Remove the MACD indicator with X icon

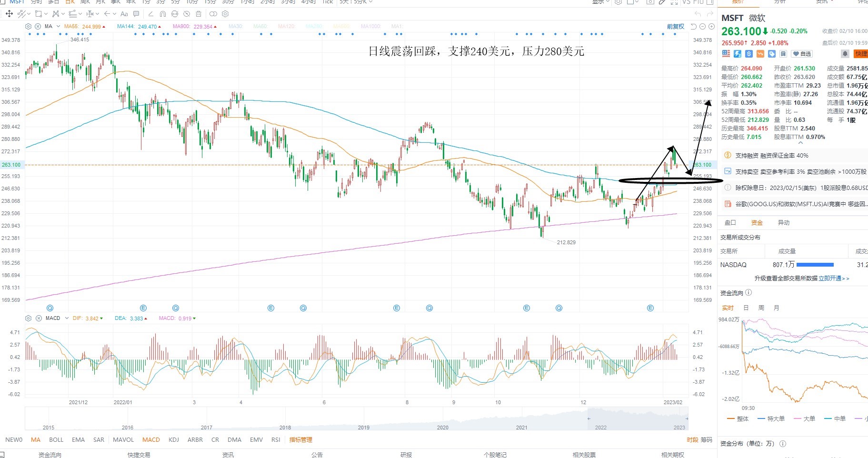pos(39,318)
